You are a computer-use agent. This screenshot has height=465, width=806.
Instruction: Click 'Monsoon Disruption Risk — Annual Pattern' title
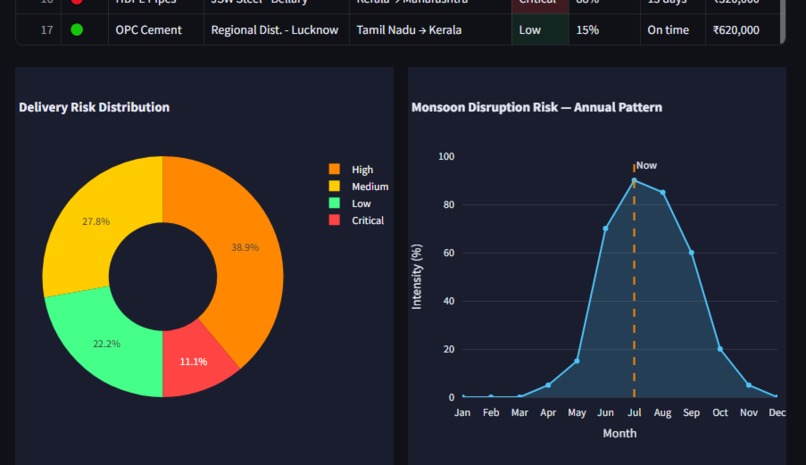point(537,107)
